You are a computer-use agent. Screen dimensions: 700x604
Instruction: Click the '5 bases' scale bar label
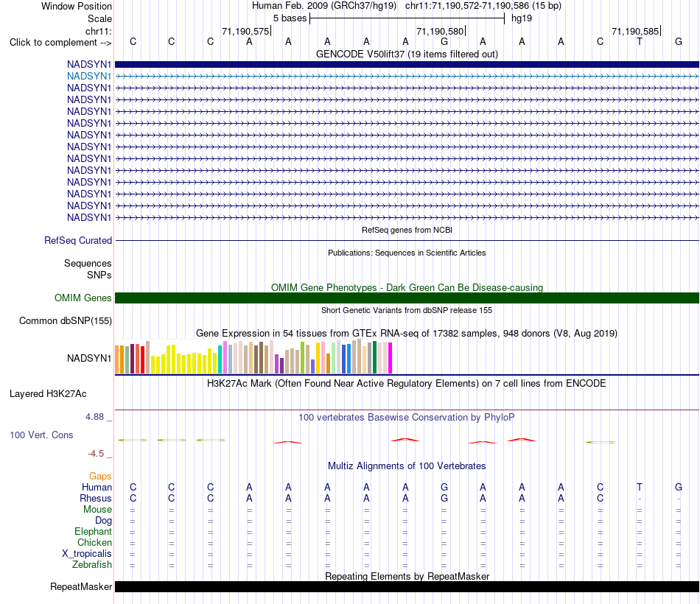click(x=290, y=18)
